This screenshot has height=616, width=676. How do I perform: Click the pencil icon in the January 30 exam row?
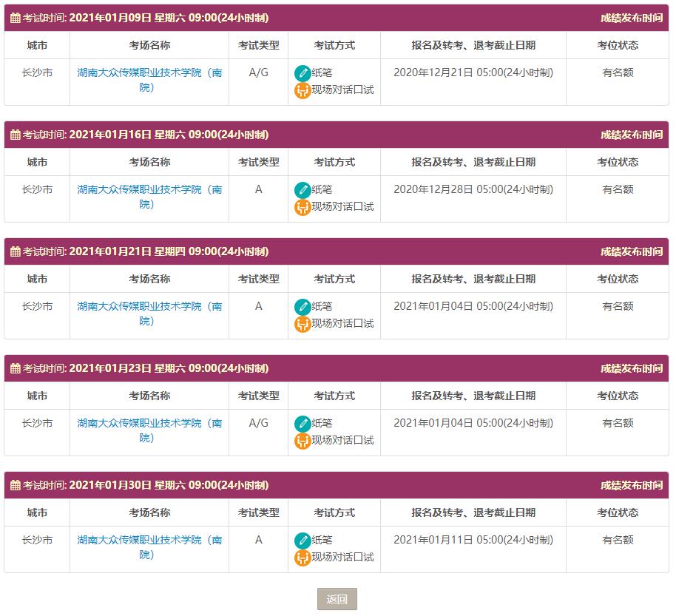coord(302,541)
